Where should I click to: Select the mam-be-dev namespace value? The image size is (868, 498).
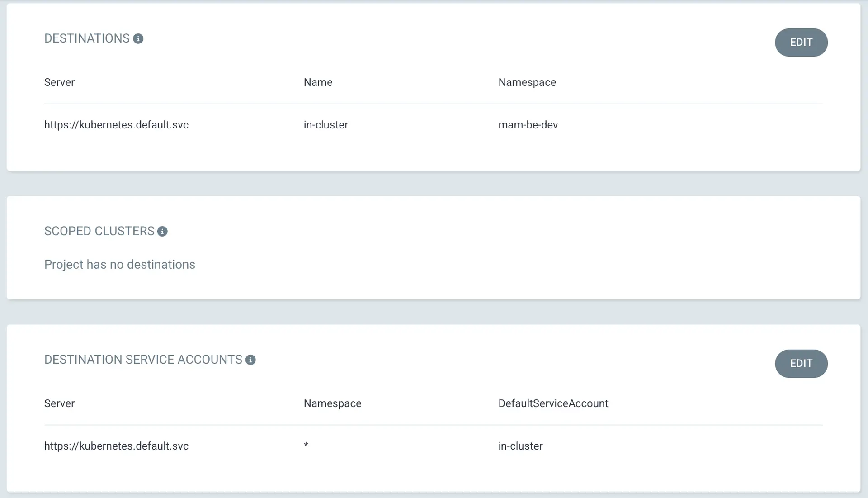point(528,125)
